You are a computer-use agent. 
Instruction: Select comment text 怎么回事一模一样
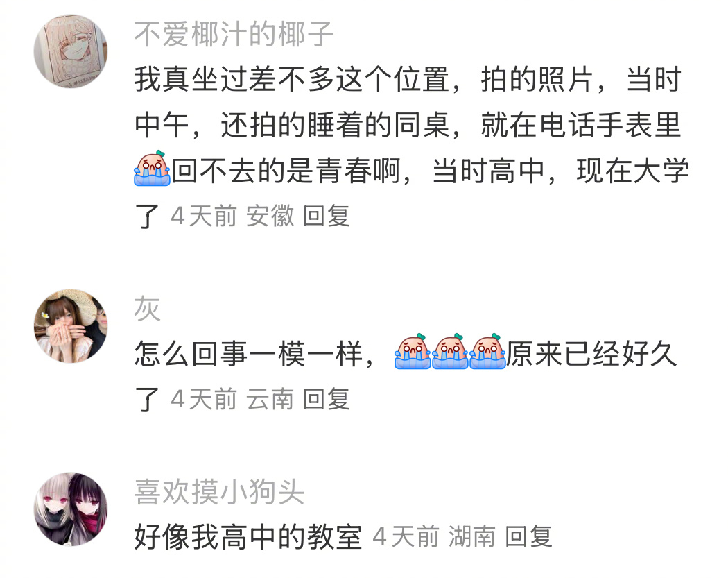[x=248, y=354]
